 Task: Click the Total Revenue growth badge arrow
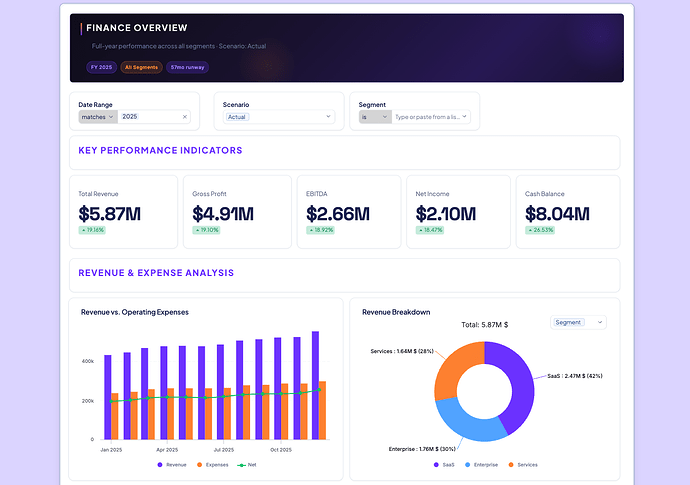coord(84,230)
